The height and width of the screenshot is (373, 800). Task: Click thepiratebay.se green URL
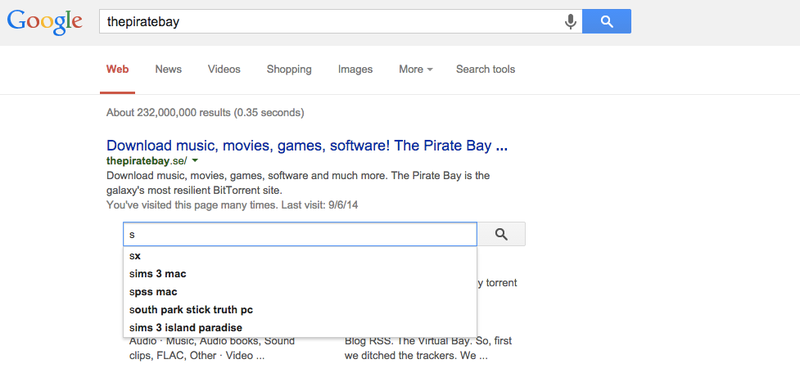tap(146, 161)
